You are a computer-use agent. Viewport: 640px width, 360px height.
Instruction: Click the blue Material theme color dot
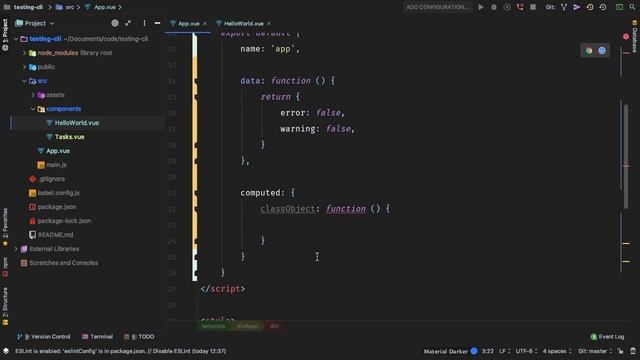click(x=474, y=351)
